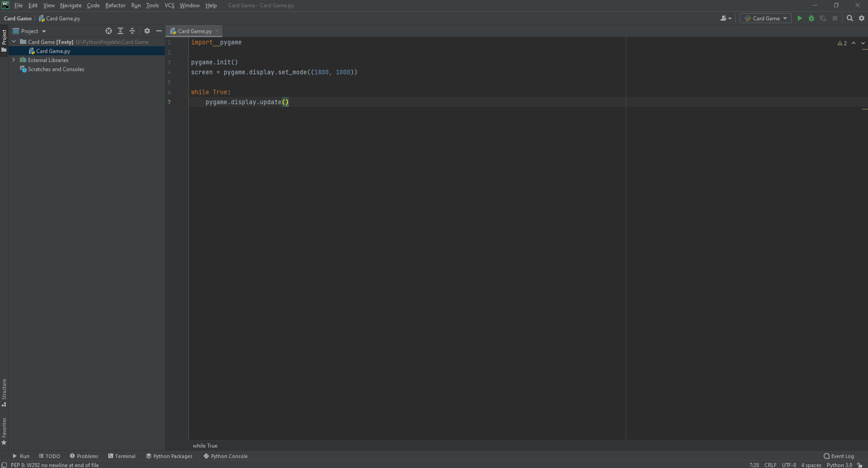Open IDE settings gear top-right
868x468 pixels.
click(862, 18)
